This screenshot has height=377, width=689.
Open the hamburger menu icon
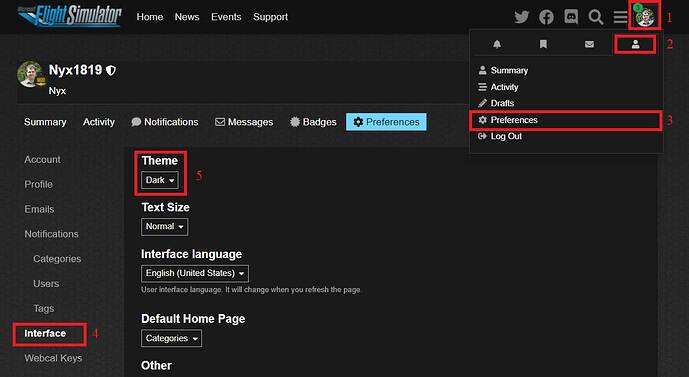coord(620,17)
